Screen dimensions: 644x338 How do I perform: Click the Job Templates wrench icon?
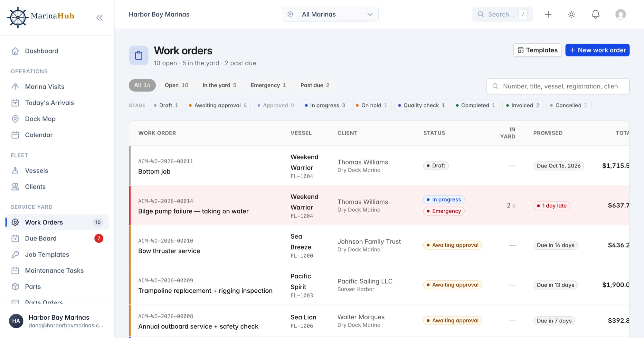[15, 254]
